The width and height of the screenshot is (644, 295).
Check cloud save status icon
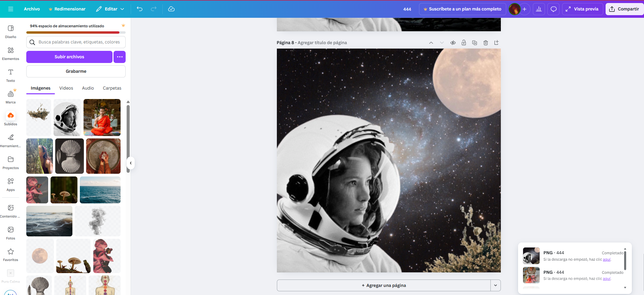click(x=171, y=9)
